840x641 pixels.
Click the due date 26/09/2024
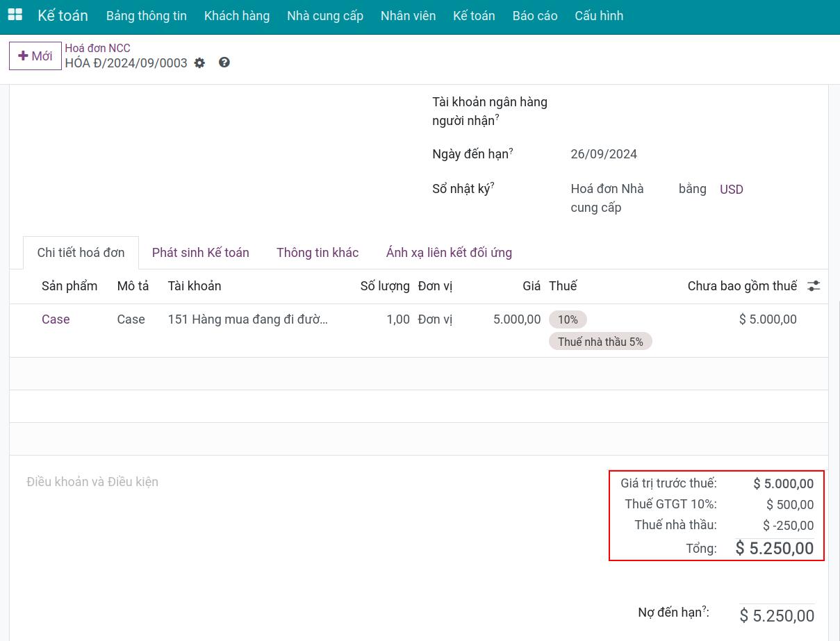(x=604, y=154)
